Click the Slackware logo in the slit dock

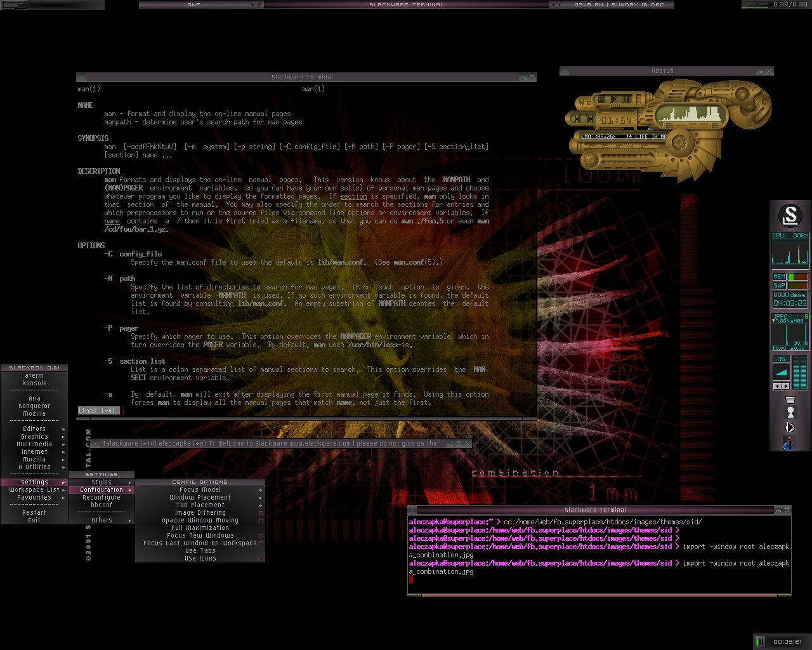tap(790, 216)
